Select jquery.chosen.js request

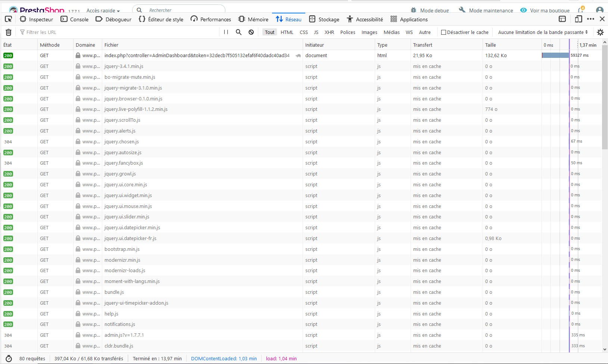301,141
